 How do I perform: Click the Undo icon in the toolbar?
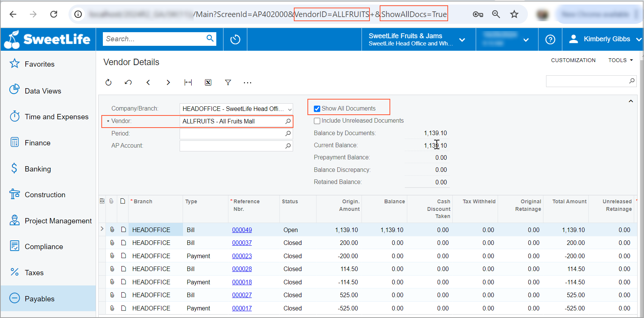click(128, 83)
